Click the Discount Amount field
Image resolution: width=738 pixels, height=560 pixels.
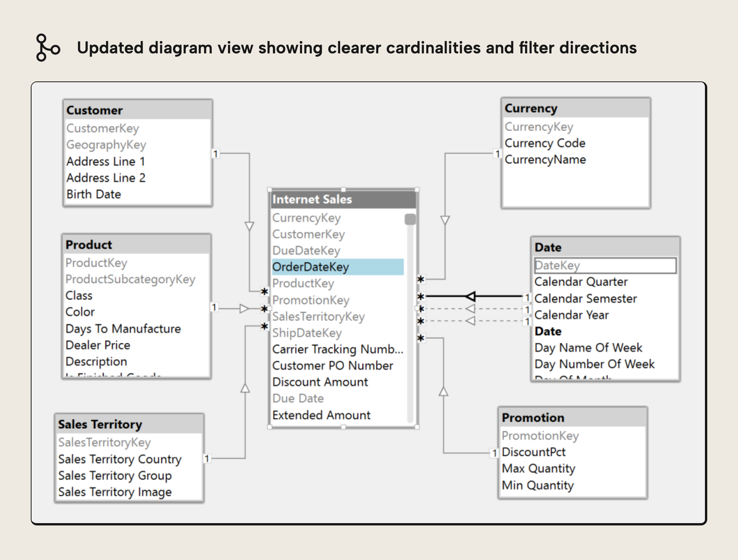click(x=320, y=382)
